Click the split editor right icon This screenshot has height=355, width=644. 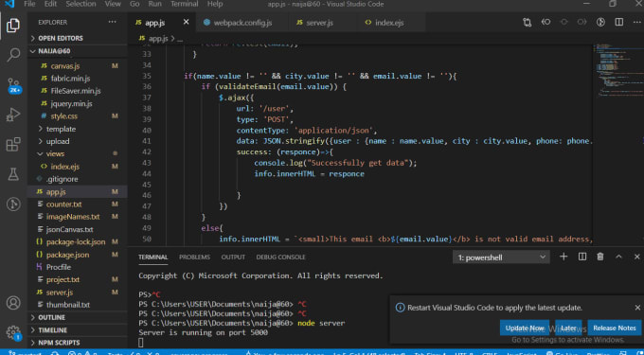click(x=619, y=22)
